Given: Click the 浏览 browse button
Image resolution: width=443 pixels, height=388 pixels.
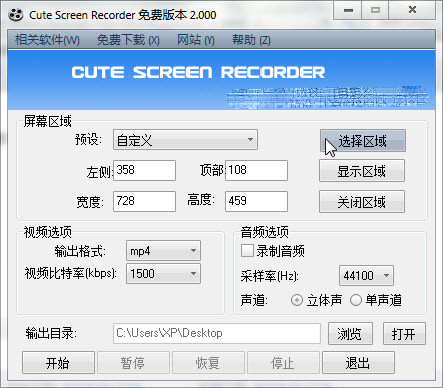Looking at the screenshot, I should tap(350, 334).
